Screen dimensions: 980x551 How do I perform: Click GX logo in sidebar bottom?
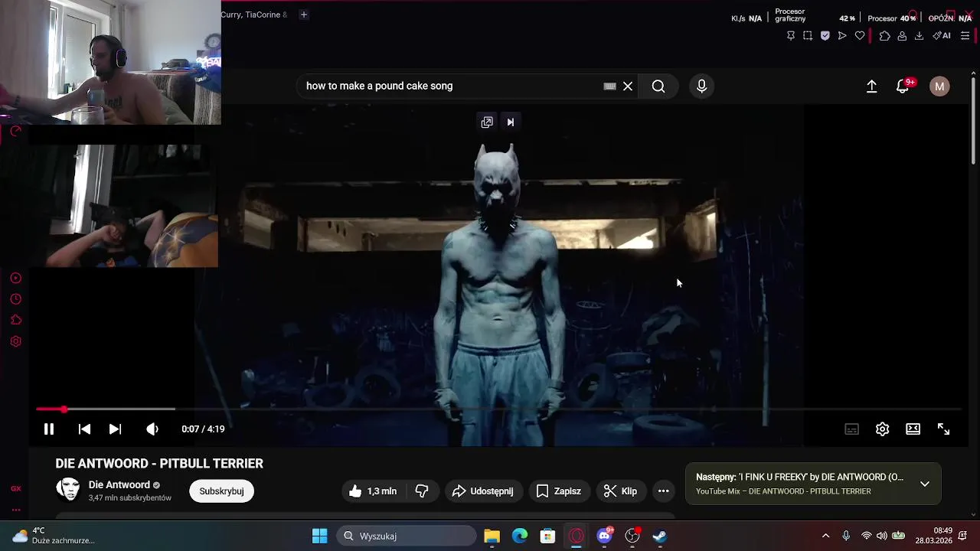coord(15,488)
